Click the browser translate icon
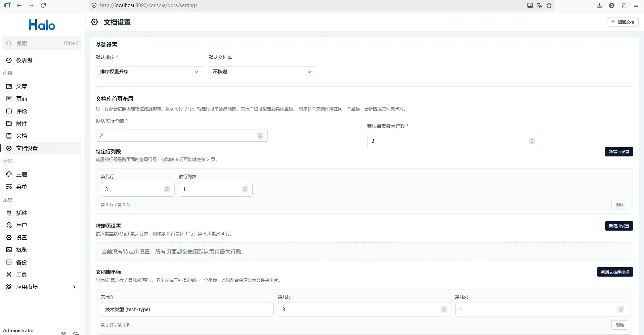Screen dimensions: 644x335 pyautogui.click(x=540, y=5)
